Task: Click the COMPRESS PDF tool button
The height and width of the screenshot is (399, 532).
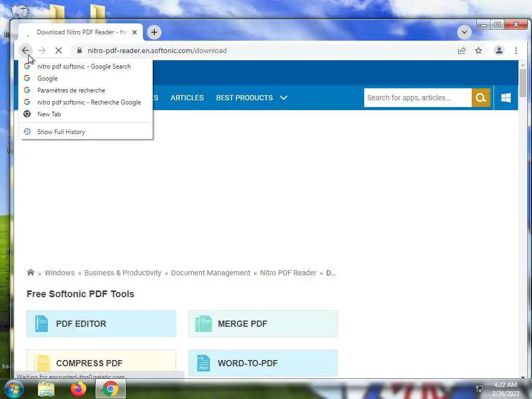Action: click(x=101, y=363)
